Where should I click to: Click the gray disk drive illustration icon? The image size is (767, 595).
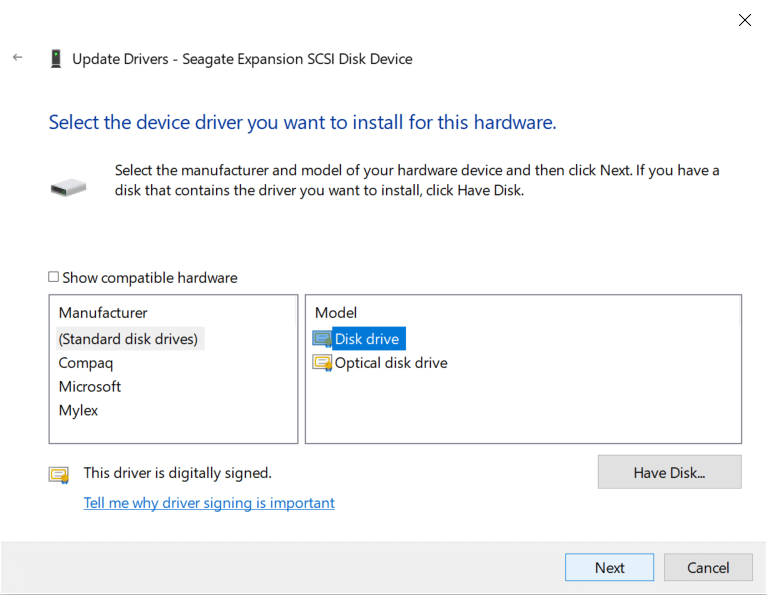pyautogui.click(x=68, y=187)
